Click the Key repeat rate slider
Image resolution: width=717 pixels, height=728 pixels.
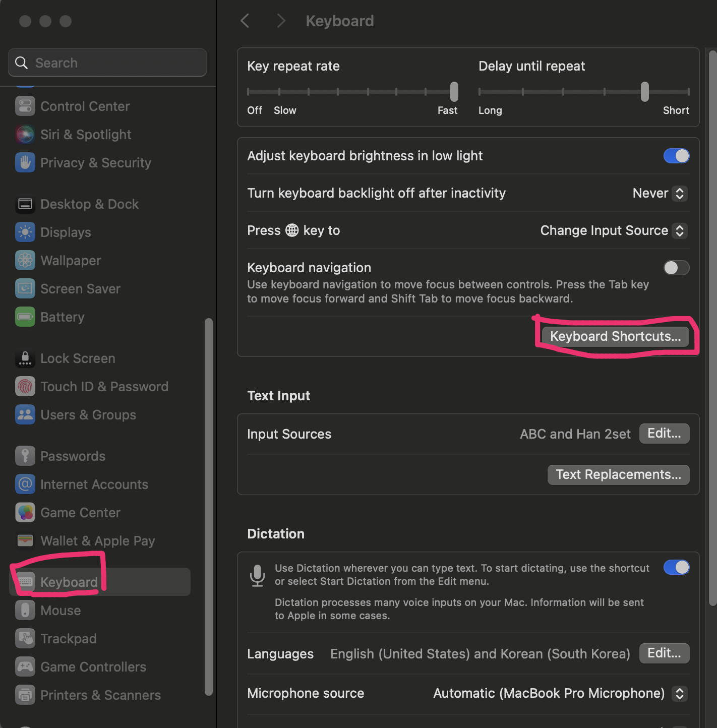pyautogui.click(x=352, y=92)
